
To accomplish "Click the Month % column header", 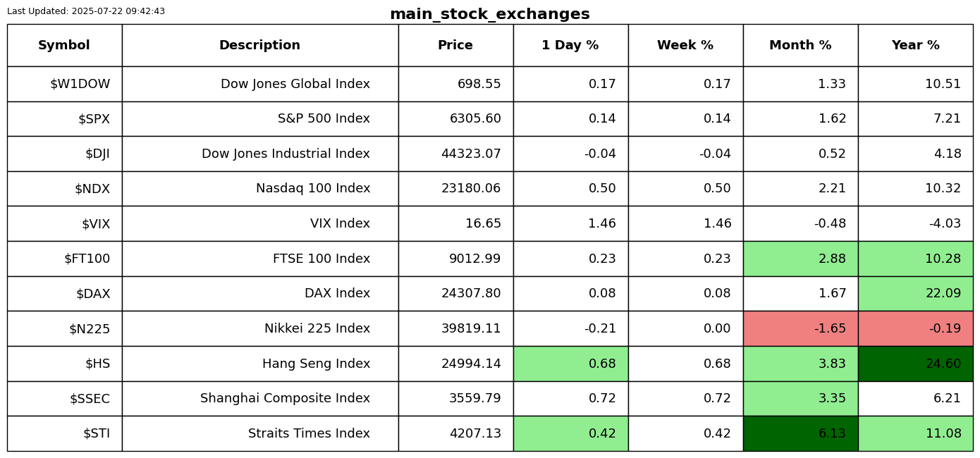I will pyautogui.click(x=800, y=46).
